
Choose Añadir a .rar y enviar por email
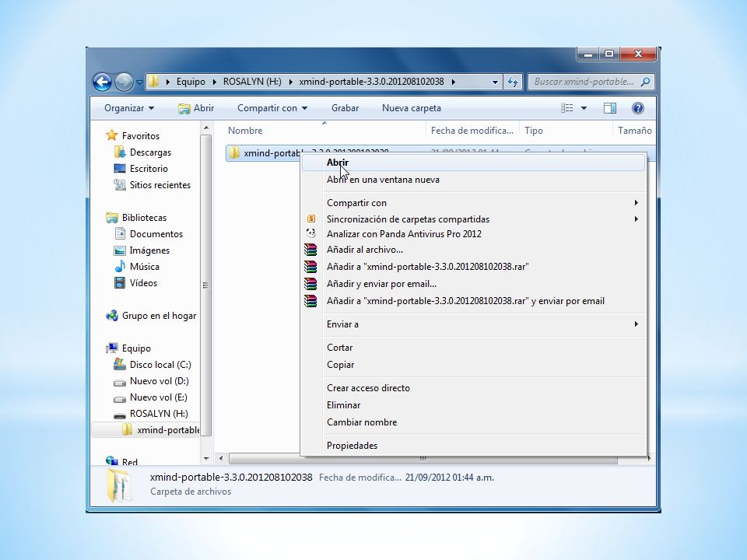[474, 301]
